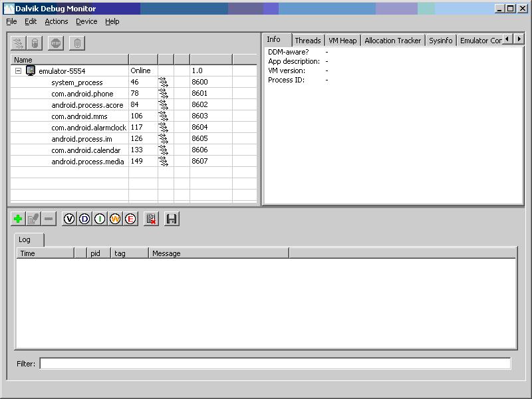Select the emulator-5554 device row
Image resolution: width=532 pixels, height=399 pixels.
[134, 70]
